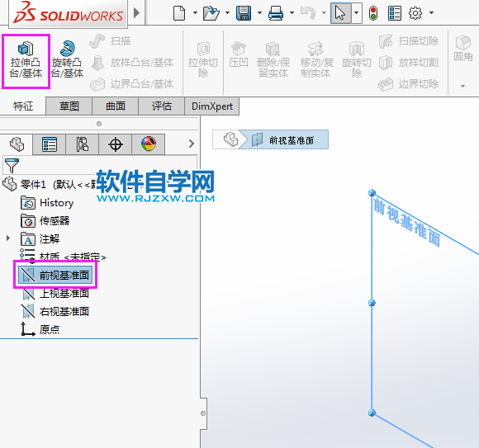Click the Delete/Keep Body (删除/保留实体) tool
The width and height of the screenshot is (479, 448).
click(x=273, y=59)
